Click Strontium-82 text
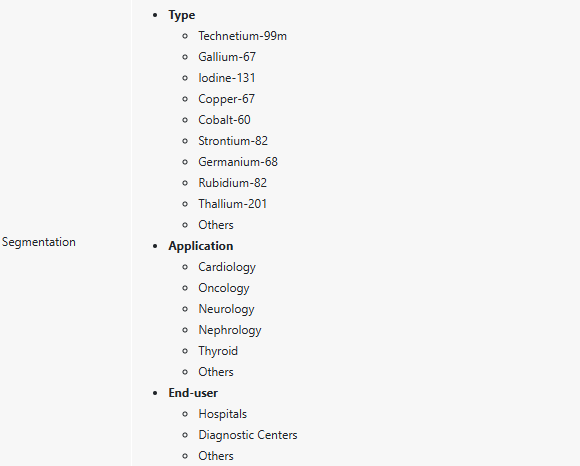 (x=233, y=141)
